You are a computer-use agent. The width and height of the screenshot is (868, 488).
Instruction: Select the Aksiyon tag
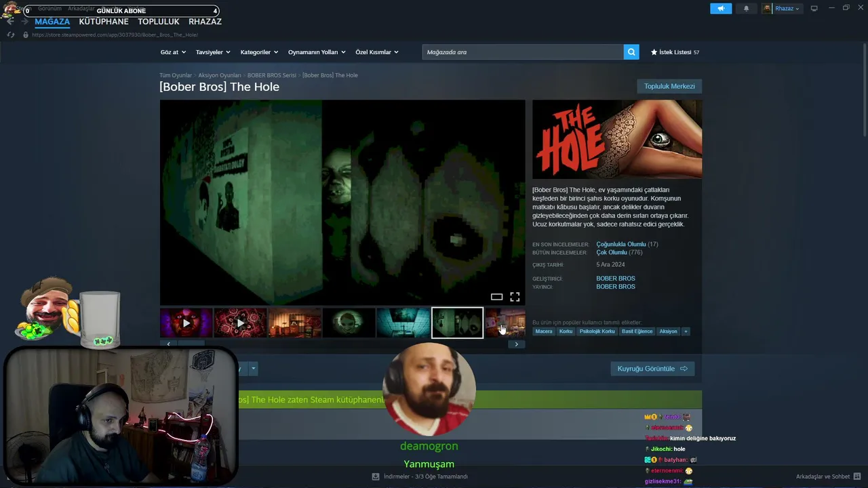[x=669, y=331]
